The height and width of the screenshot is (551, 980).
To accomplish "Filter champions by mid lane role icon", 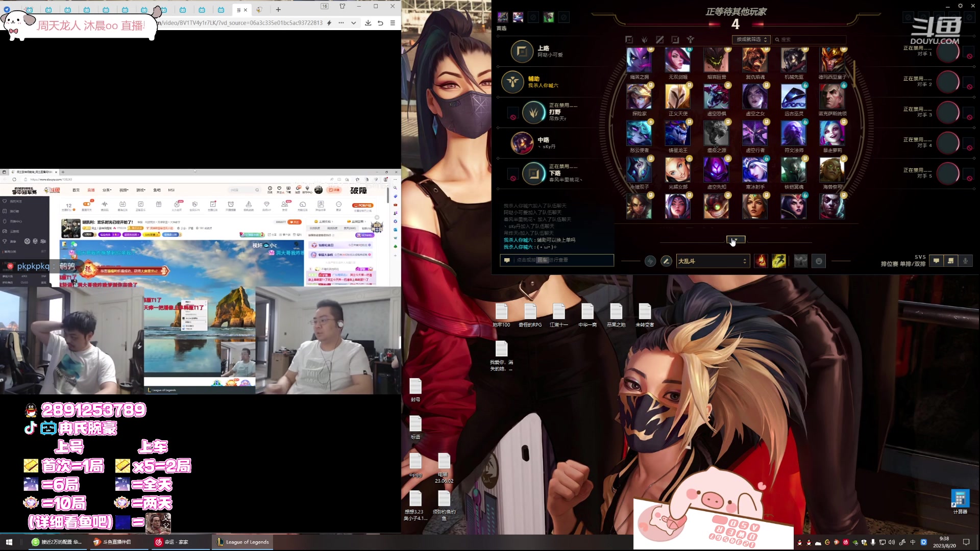I will click(660, 39).
